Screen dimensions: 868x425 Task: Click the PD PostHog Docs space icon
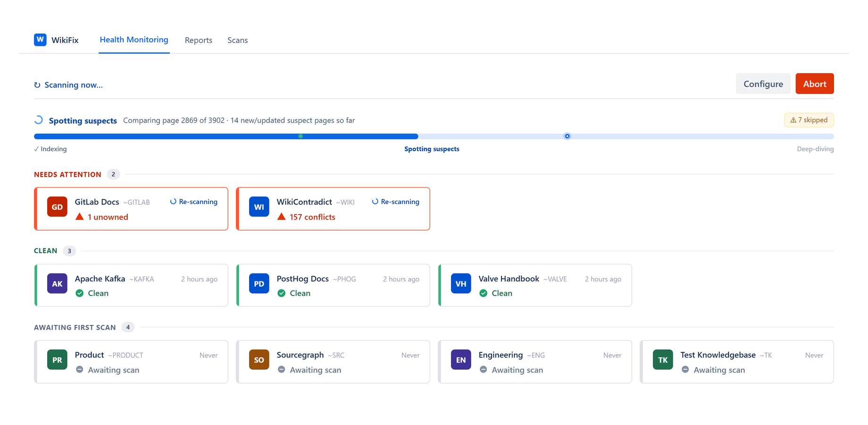pyautogui.click(x=259, y=284)
